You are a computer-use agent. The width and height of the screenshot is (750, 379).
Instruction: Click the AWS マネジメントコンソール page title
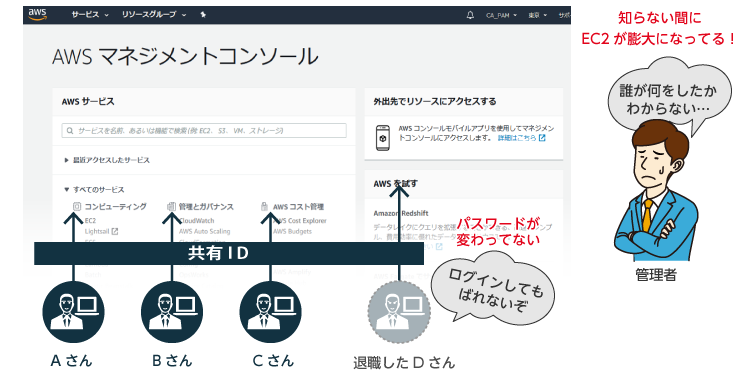(x=185, y=56)
